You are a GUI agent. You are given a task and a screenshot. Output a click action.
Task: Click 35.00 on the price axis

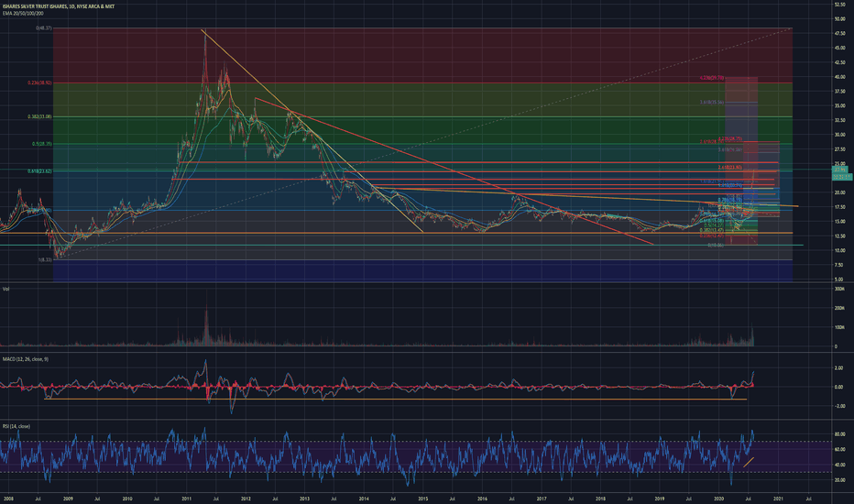click(x=839, y=105)
